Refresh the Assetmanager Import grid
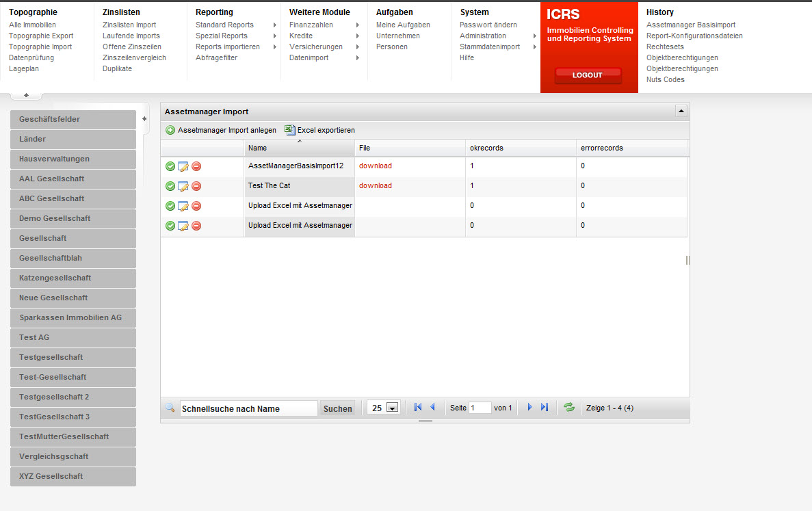The height and width of the screenshot is (511, 812). 569,408
